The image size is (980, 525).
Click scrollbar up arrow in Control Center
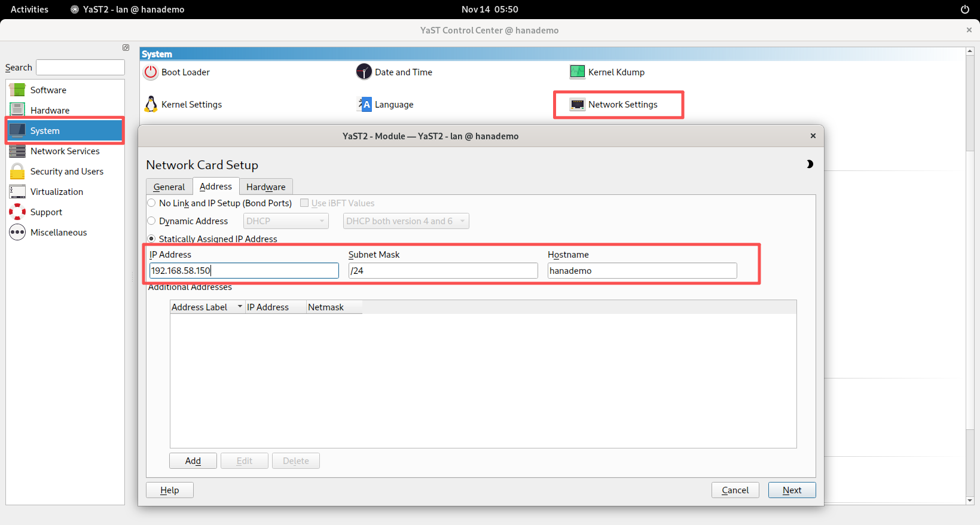pos(970,51)
